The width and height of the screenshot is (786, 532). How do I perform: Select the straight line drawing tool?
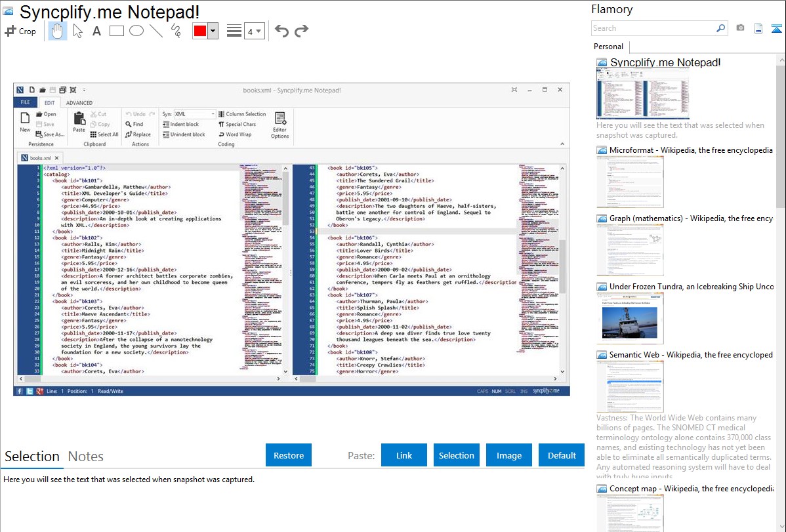156,31
